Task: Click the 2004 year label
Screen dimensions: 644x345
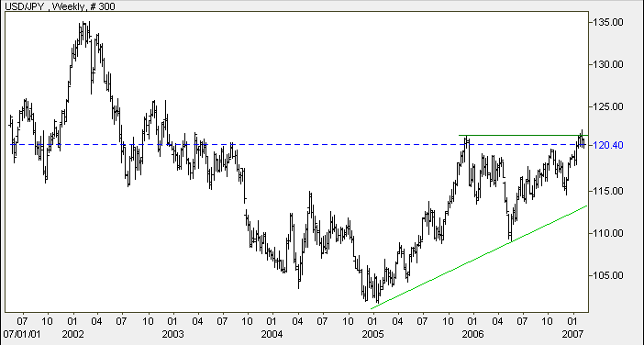Action: (272, 334)
